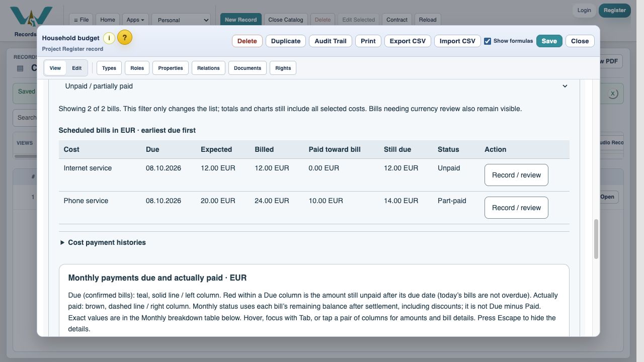Image resolution: width=644 pixels, height=362 pixels.
Task: Click the application logo in header
Action: (x=31, y=17)
